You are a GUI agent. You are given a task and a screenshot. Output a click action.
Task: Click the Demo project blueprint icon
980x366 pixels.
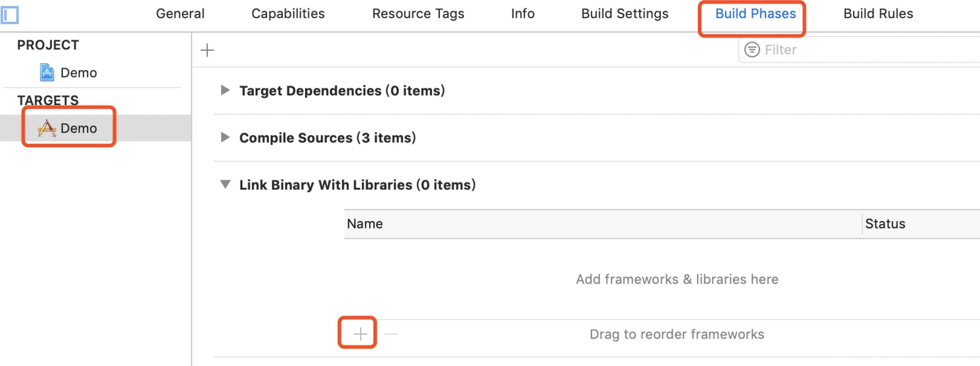pyautogui.click(x=47, y=72)
